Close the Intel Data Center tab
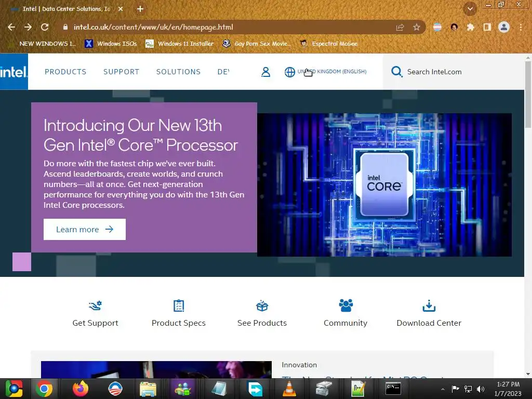The image size is (532, 399). 121,9
